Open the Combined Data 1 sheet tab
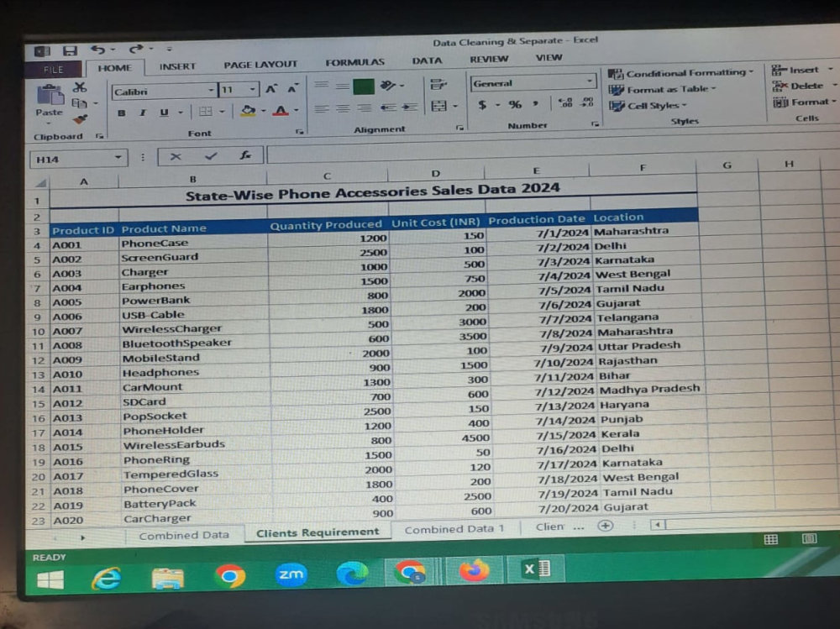 [454, 529]
